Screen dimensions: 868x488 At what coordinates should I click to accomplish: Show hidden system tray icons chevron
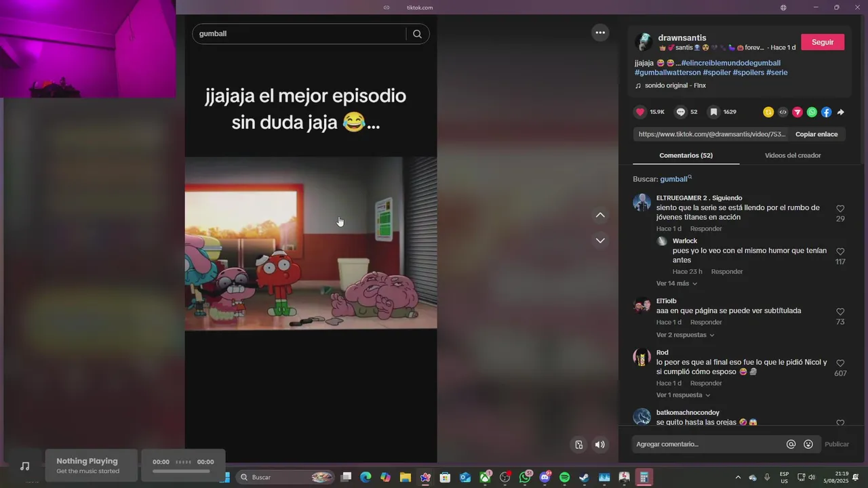(738, 477)
